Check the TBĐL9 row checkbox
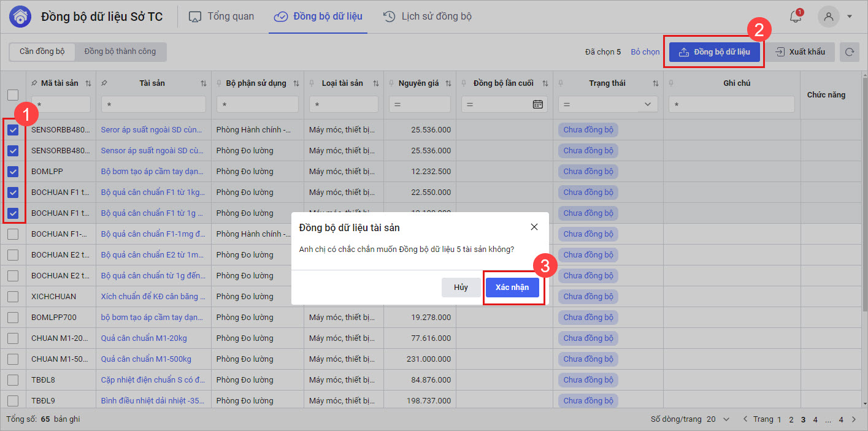868x431 pixels. click(13, 401)
